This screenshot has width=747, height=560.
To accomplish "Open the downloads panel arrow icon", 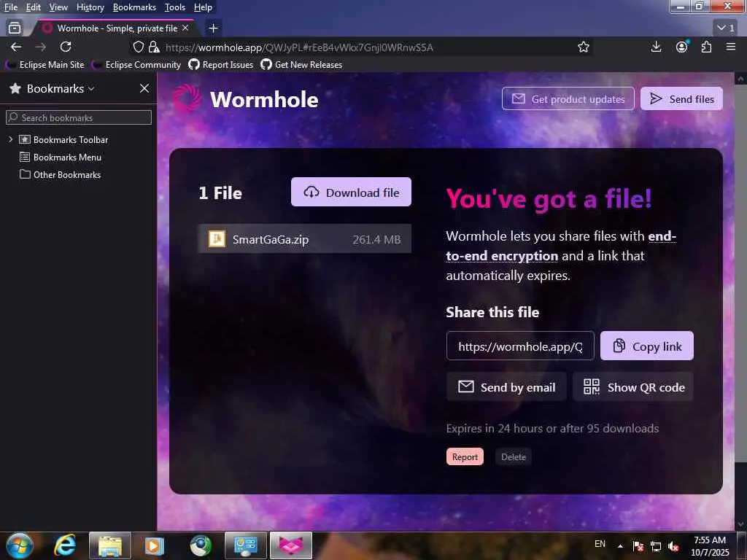I will pos(656,47).
